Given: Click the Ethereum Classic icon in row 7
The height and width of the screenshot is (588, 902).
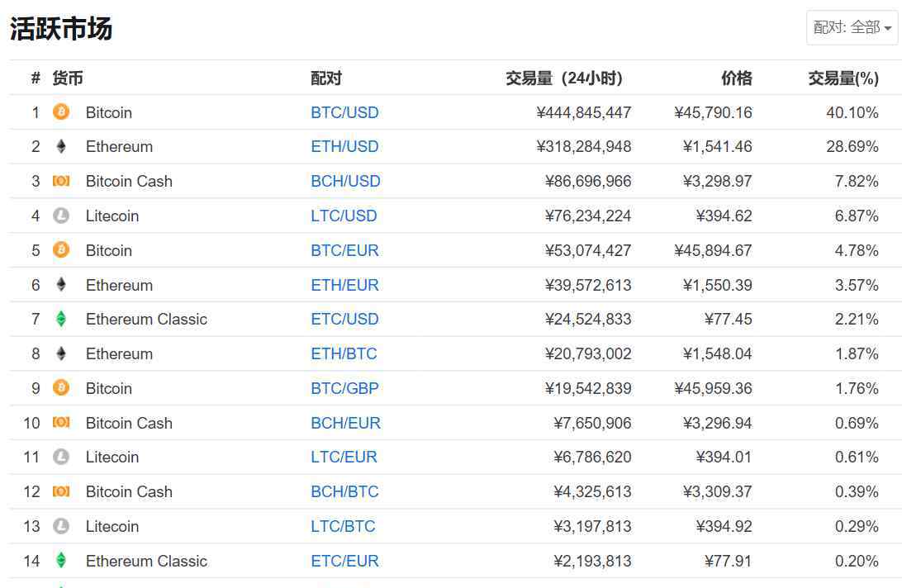Looking at the screenshot, I should (x=61, y=319).
